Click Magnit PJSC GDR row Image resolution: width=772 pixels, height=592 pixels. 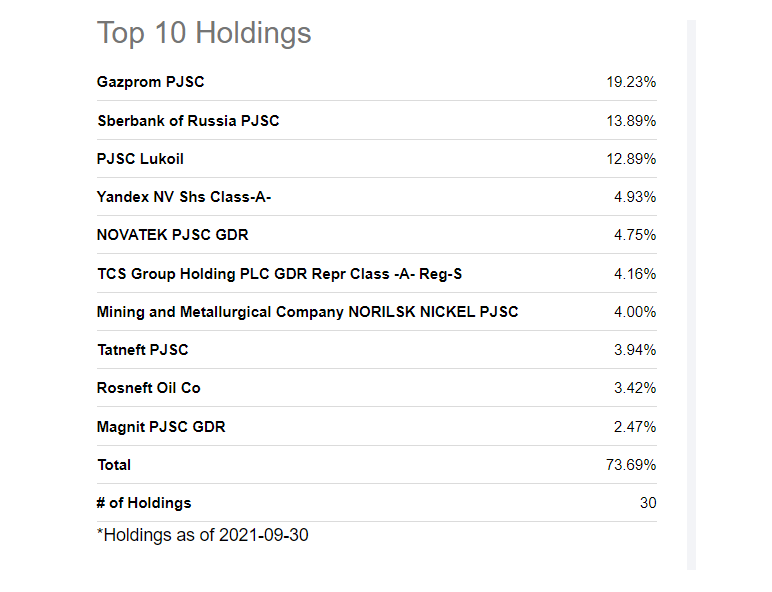377,427
